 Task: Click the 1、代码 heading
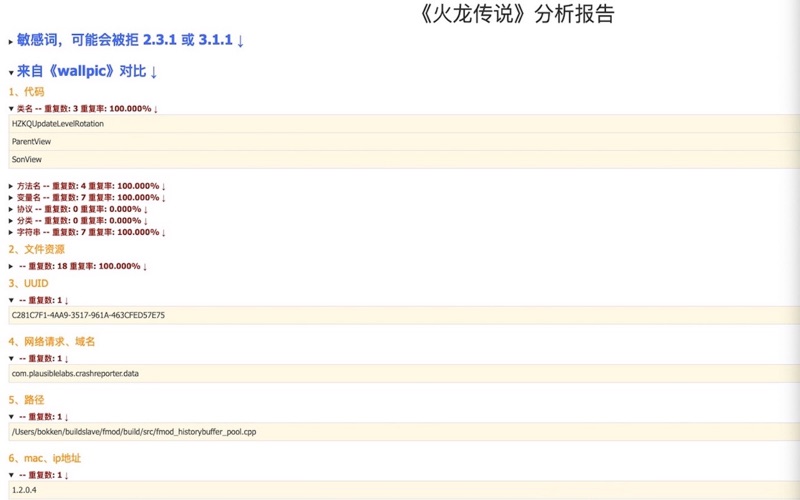click(x=26, y=92)
